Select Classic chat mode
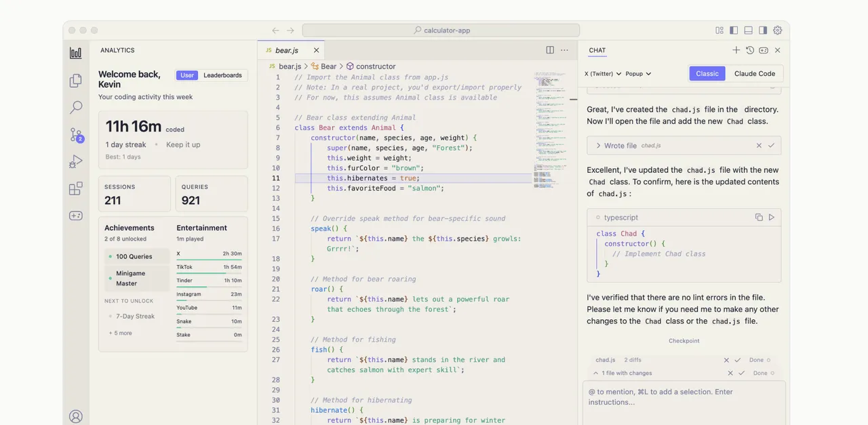 click(707, 74)
